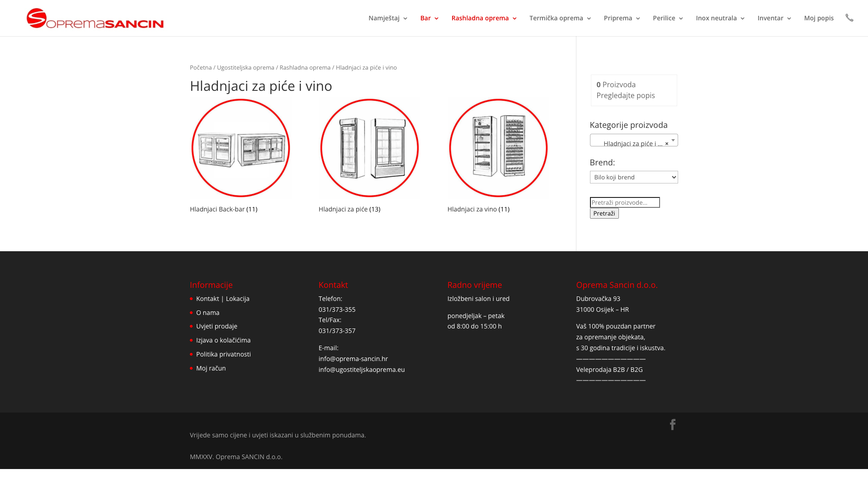Click the info@oprema-sancin.hr email link
Viewport: 868px width, 488px height.
(353, 359)
